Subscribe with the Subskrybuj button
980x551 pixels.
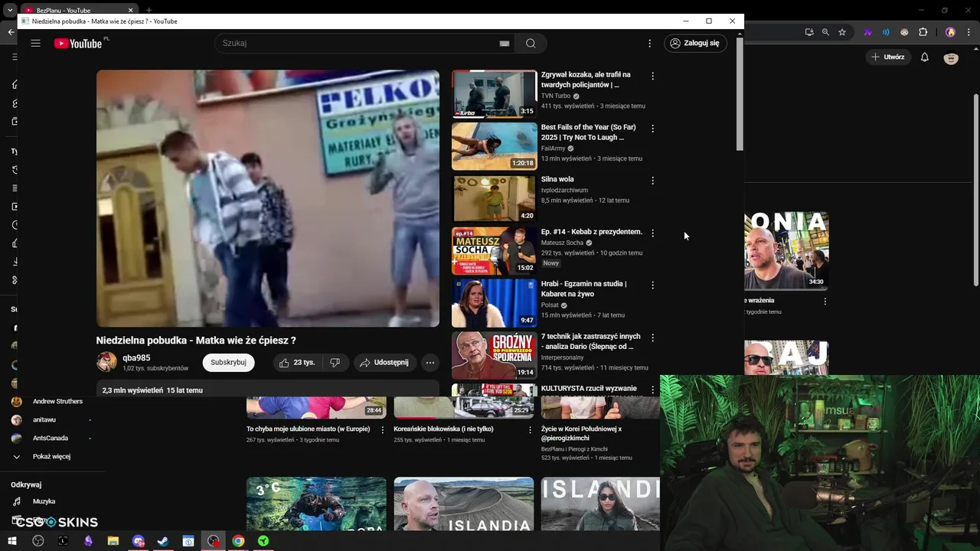point(228,363)
